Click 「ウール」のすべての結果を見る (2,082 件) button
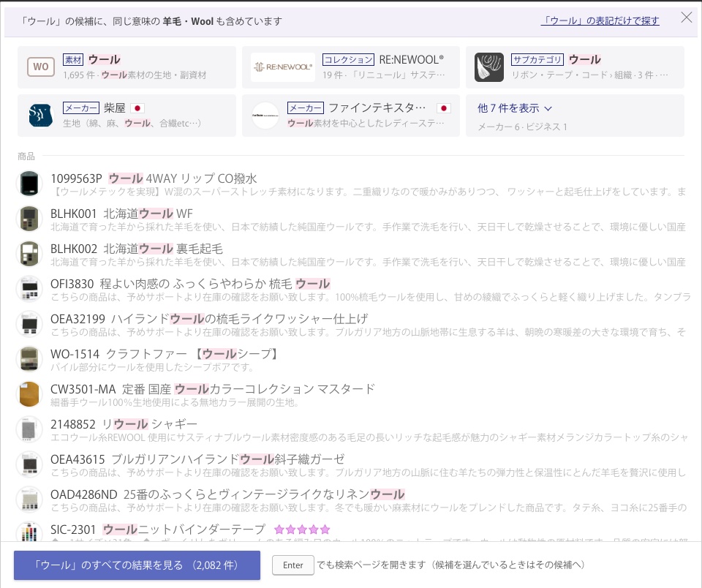 tap(137, 565)
